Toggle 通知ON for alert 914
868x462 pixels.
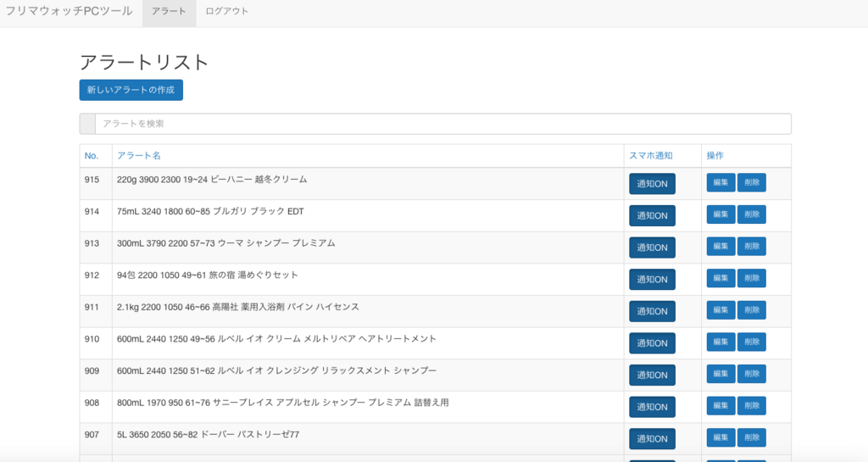click(652, 216)
